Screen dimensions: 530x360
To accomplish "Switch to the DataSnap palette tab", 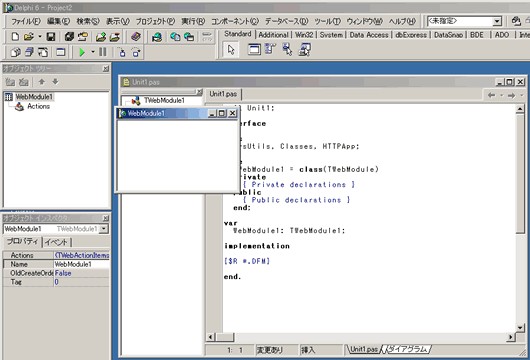I will [x=448, y=35].
